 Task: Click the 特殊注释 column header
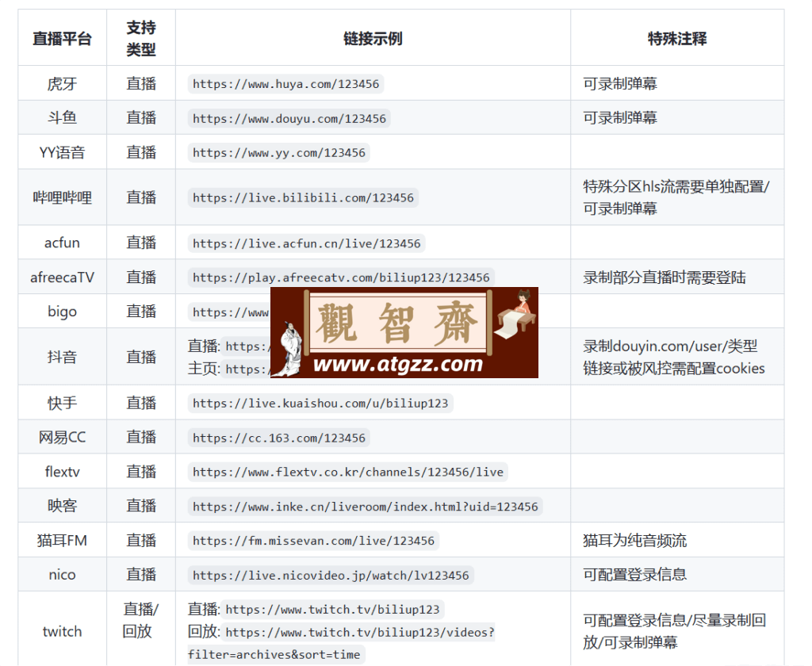tap(677, 38)
